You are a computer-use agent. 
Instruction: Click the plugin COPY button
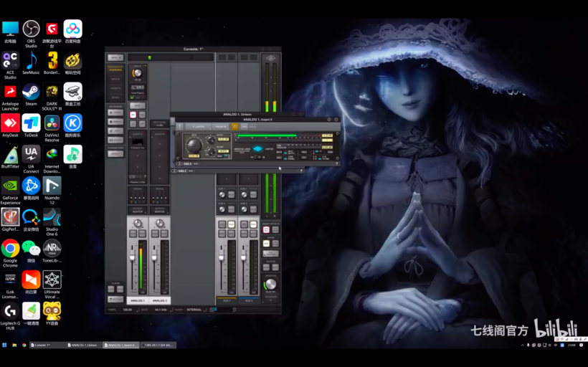pyautogui.click(x=244, y=127)
